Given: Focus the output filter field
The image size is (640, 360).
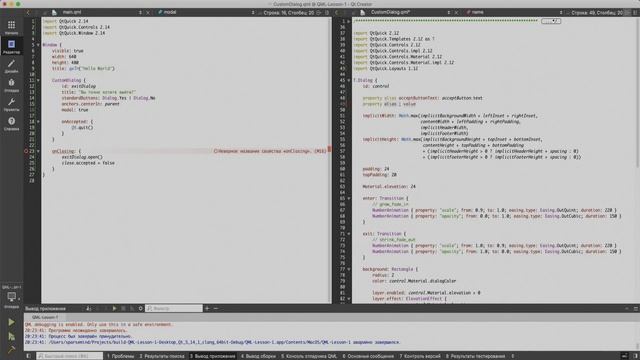Looking at the screenshot, I should coord(174,308).
